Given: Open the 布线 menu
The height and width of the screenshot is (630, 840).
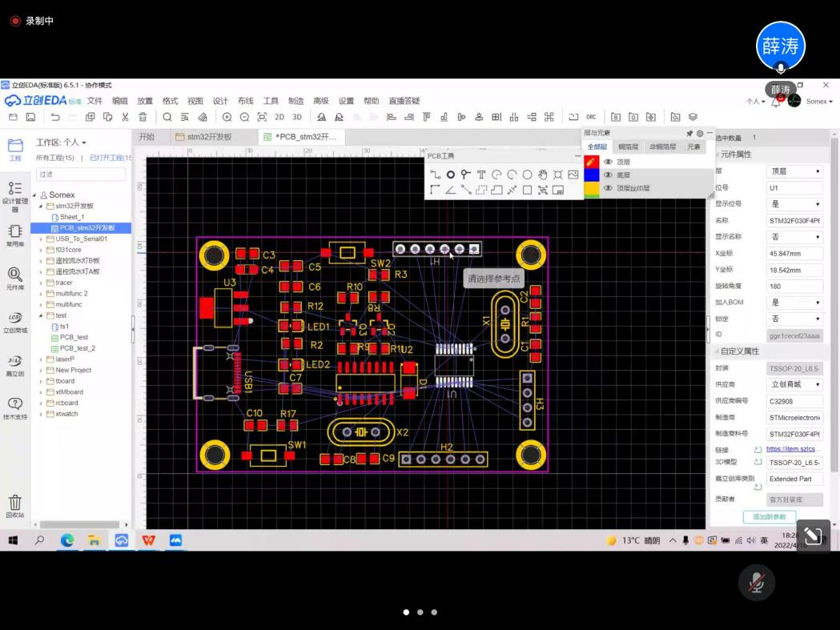Looking at the screenshot, I should tap(245, 101).
